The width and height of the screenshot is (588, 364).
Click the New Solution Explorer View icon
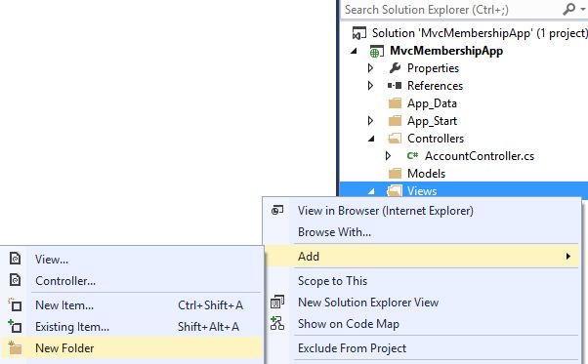[277, 302]
